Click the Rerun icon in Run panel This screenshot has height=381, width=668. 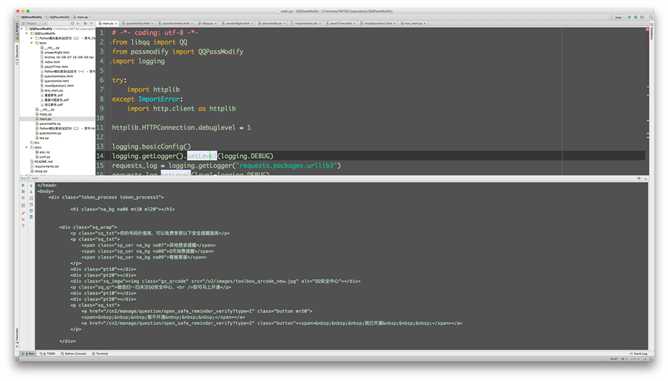tap(23, 185)
